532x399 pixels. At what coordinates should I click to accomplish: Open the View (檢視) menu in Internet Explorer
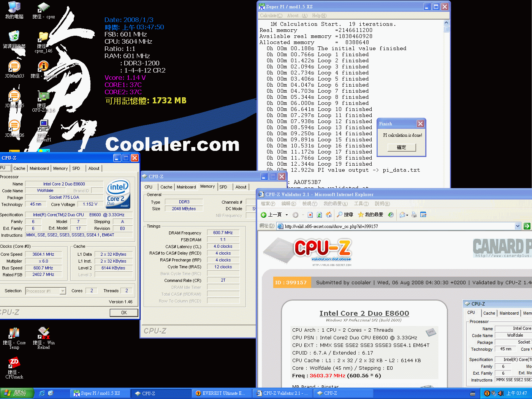309,204
